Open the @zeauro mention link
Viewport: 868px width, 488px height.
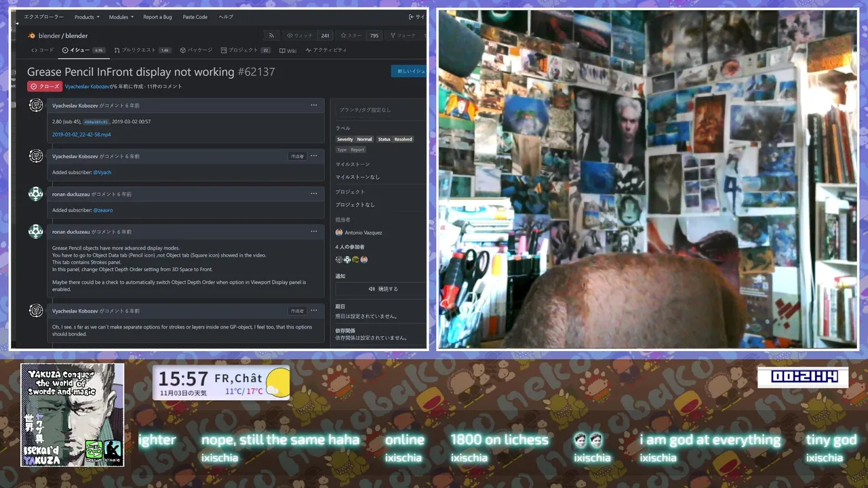coord(103,210)
